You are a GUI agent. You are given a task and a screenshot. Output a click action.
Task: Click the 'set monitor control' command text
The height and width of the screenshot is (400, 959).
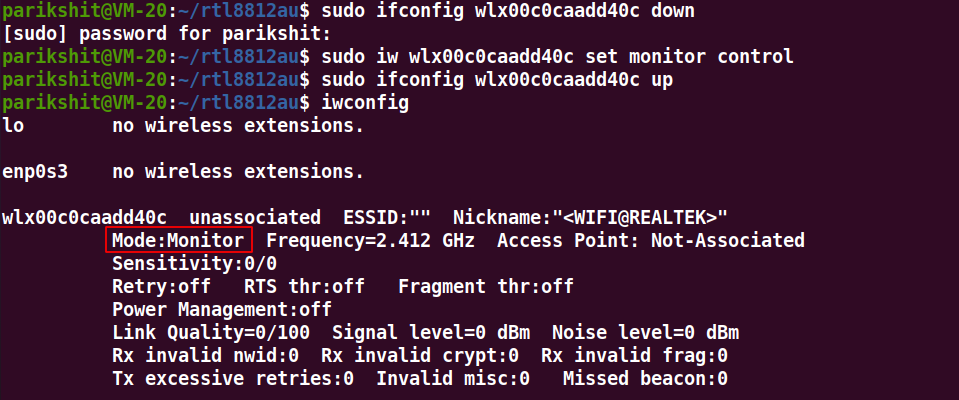pos(689,57)
